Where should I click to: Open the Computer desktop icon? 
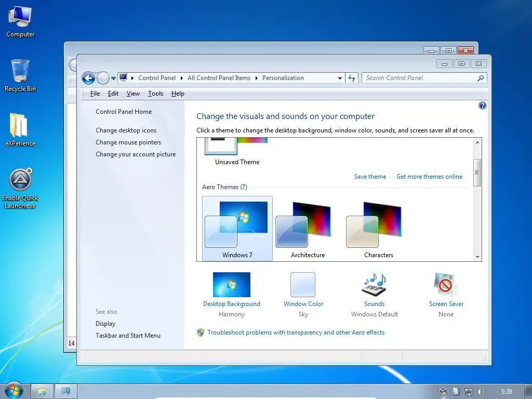pyautogui.click(x=20, y=21)
